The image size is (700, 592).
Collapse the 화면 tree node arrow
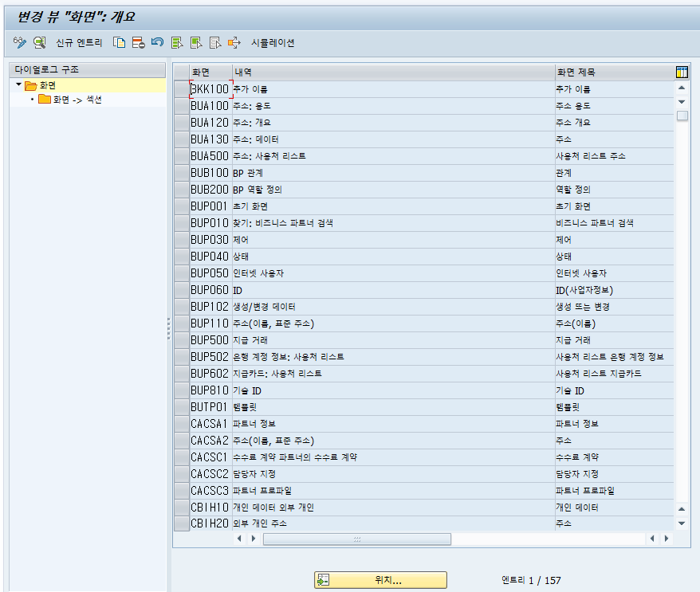tap(18, 84)
